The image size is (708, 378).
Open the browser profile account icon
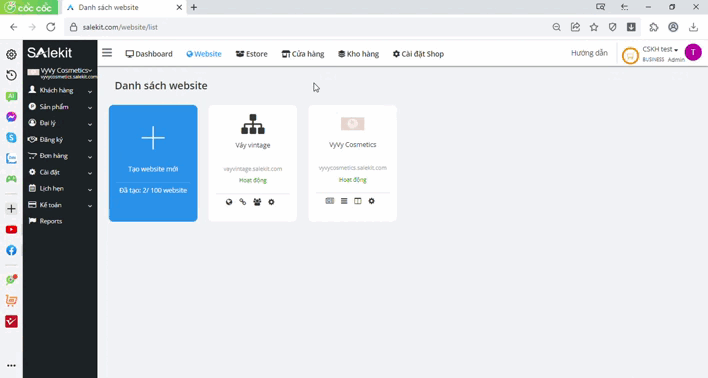click(x=673, y=27)
